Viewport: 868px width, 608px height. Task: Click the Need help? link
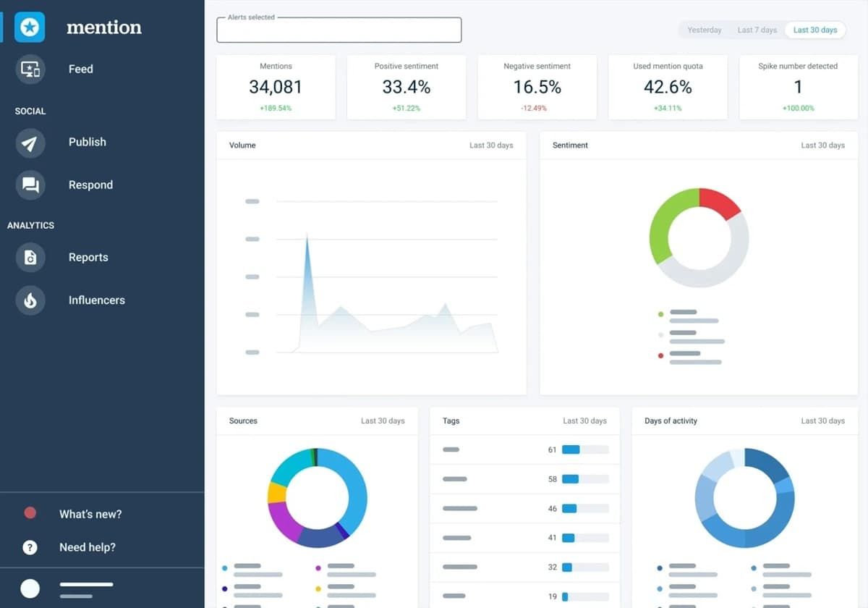coord(88,548)
